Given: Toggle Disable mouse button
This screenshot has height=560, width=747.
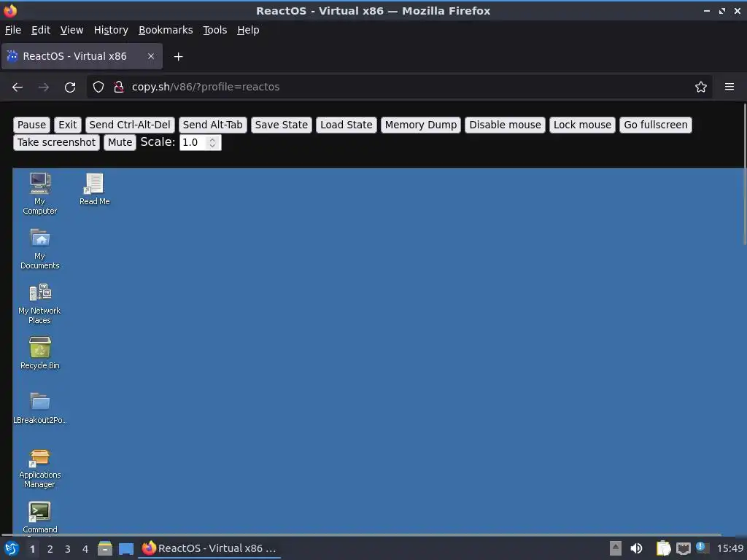Looking at the screenshot, I should click(505, 125).
